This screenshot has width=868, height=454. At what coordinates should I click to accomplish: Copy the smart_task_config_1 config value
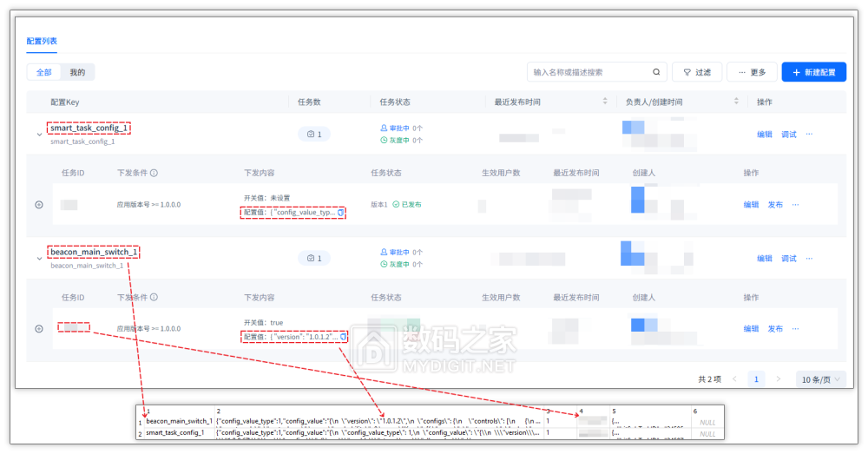click(341, 212)
